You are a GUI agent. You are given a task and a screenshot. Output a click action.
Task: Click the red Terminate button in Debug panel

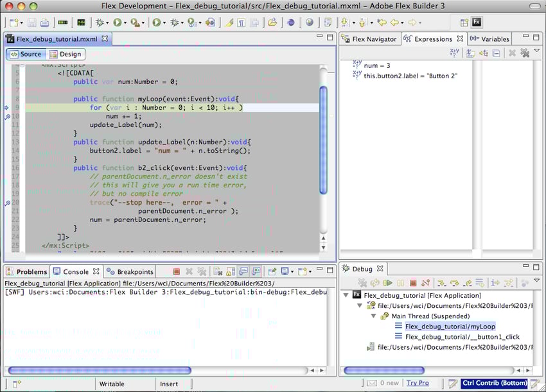click(x=413, y=283)
